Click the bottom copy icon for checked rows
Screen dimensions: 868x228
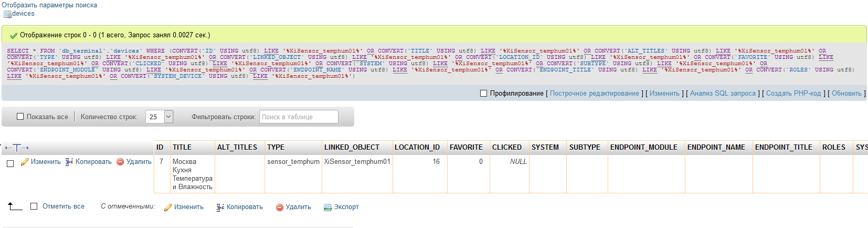[220, 208]
